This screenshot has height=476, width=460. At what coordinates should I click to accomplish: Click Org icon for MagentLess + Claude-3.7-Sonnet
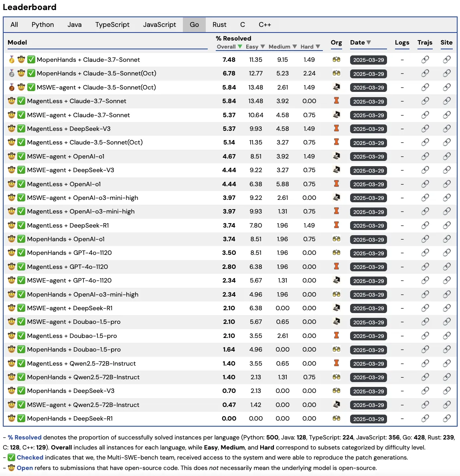pyautogui.click(x=336, y=100)
